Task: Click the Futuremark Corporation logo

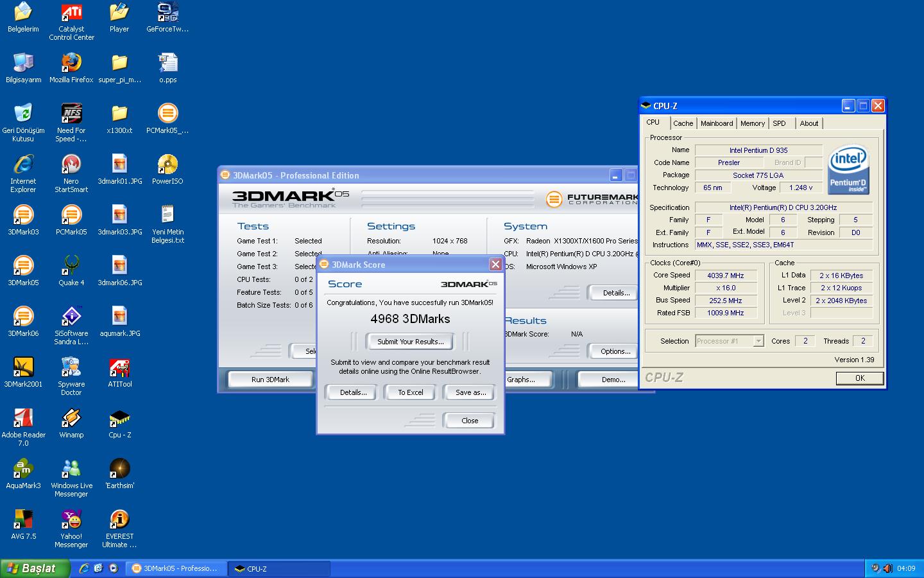Action: [592, 199]
